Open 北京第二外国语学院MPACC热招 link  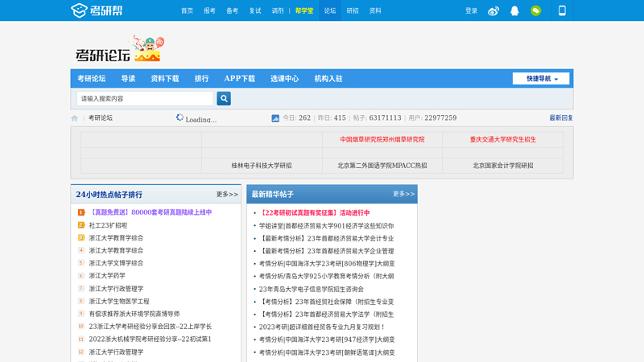coord(382,166)
